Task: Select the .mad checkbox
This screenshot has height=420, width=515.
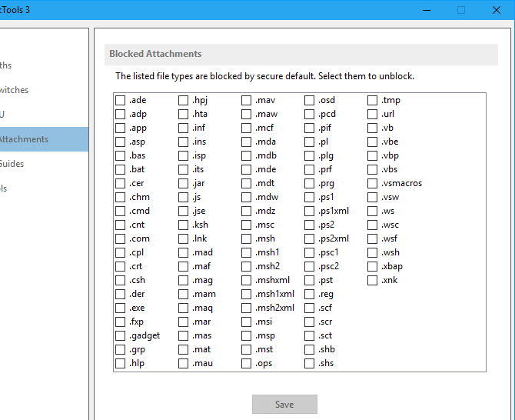Action: pos(183,253)
